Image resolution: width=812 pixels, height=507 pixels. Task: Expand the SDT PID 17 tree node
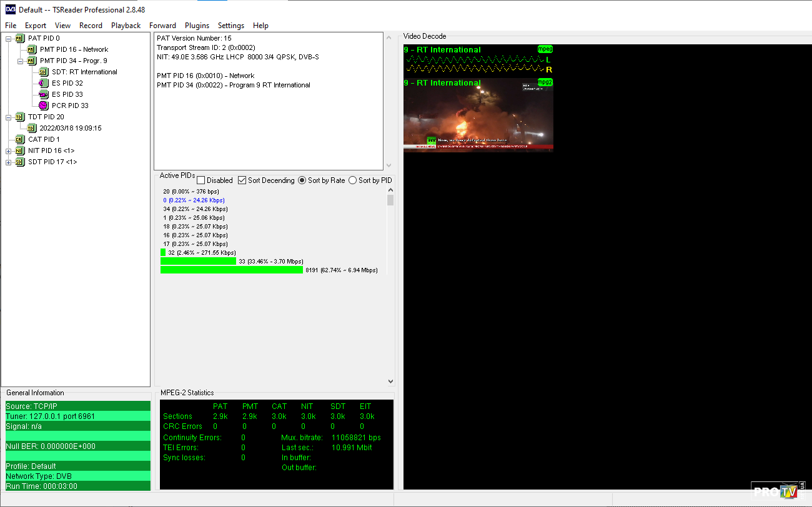point(9,162)
